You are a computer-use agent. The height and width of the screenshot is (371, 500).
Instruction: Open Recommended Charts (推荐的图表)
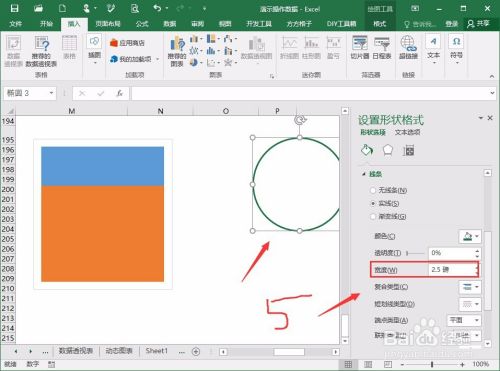(x=177, y=51)
